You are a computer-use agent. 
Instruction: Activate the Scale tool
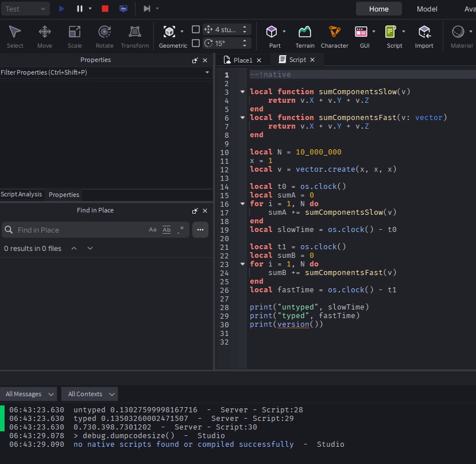click(x=75, y=37)
